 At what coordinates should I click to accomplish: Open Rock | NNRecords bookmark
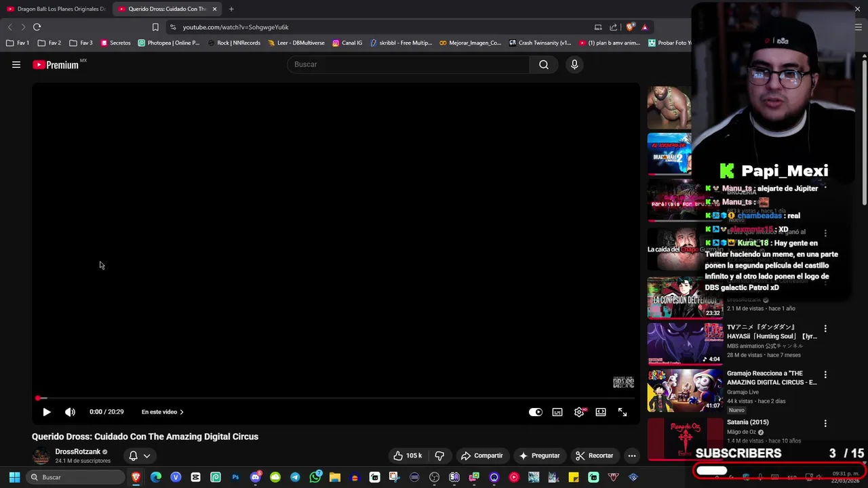[234, 43]
